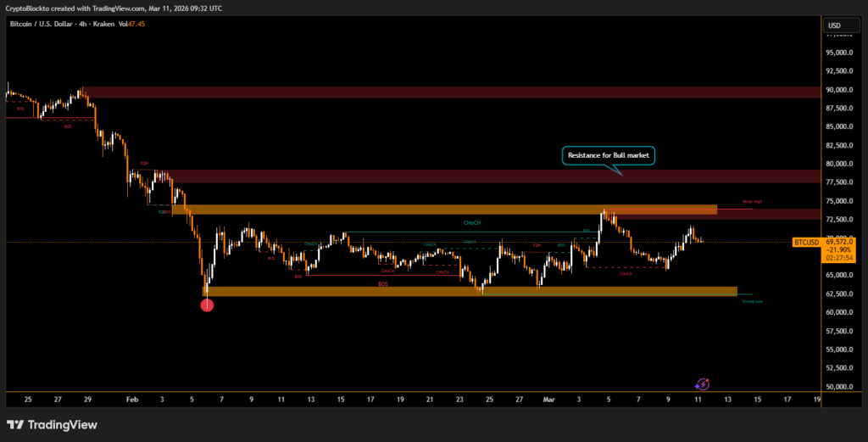Click the large teal CHoCH label
Image resolution: width=868 pixels, height=442 pixels.
tap(472, 223)
